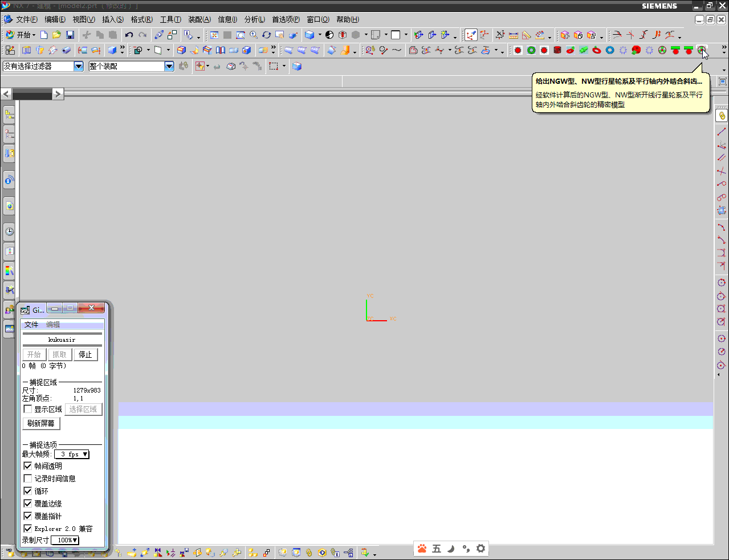Enable the 显示区域 checkbox

[x=28, y=409]
